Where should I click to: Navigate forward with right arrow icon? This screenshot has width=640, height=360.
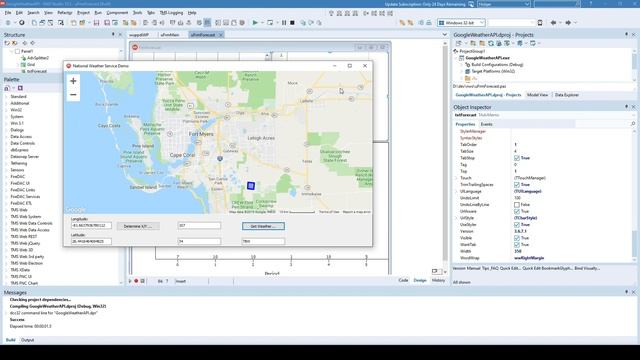[x=568, y=23]
